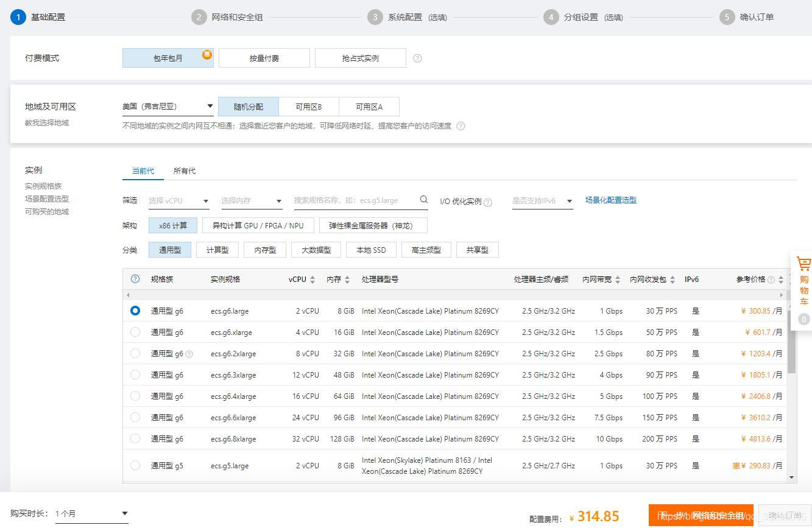Click step 4 circle 分组设置
Image resolution: width=812 pixels, height=528 pixels.
[551, 17]
